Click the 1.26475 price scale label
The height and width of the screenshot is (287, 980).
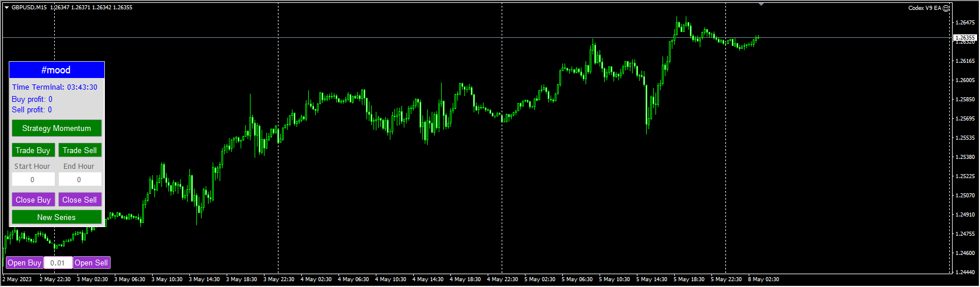click(965, 23)
